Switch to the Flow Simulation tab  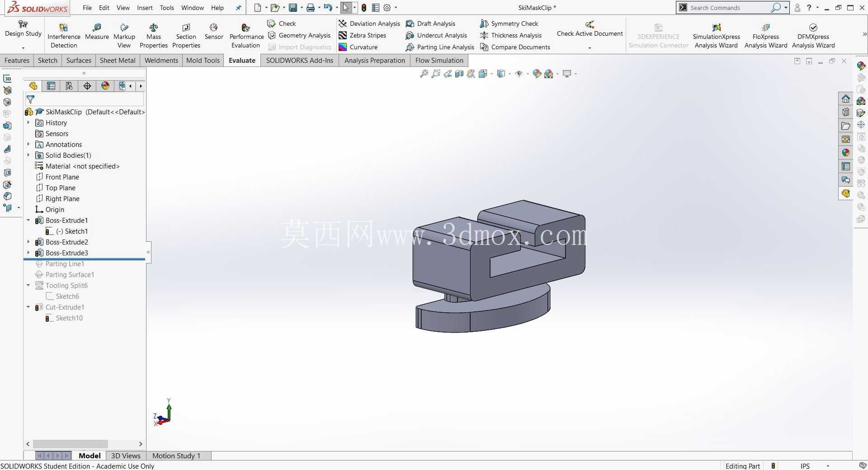(x=439, y=60)
